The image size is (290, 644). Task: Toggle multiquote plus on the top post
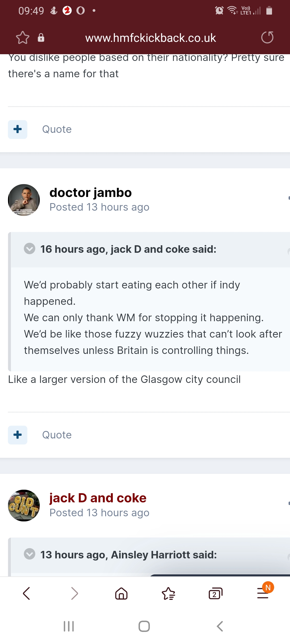coord(18,129)
